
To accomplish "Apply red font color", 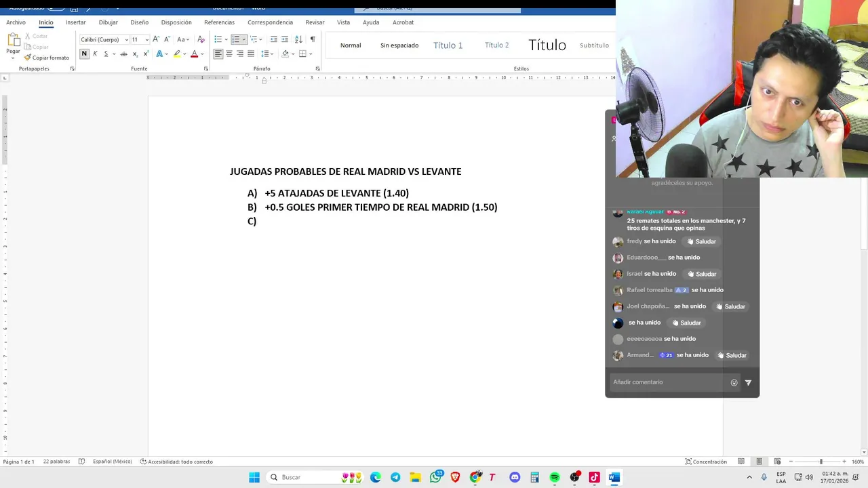I will pos(194,54).
